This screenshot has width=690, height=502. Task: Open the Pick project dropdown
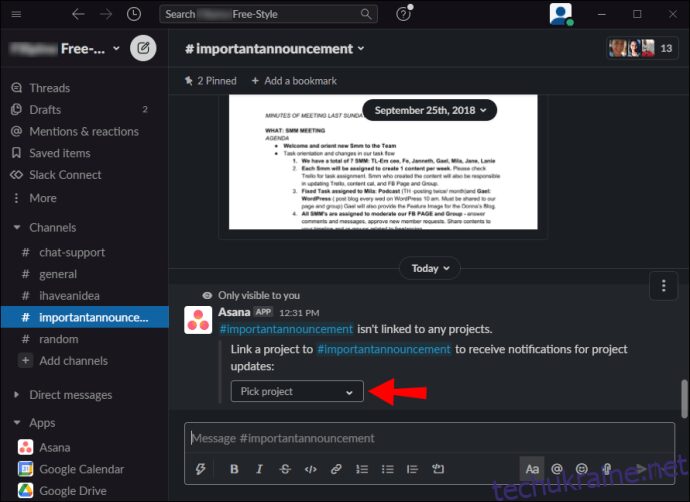[297, 391]
